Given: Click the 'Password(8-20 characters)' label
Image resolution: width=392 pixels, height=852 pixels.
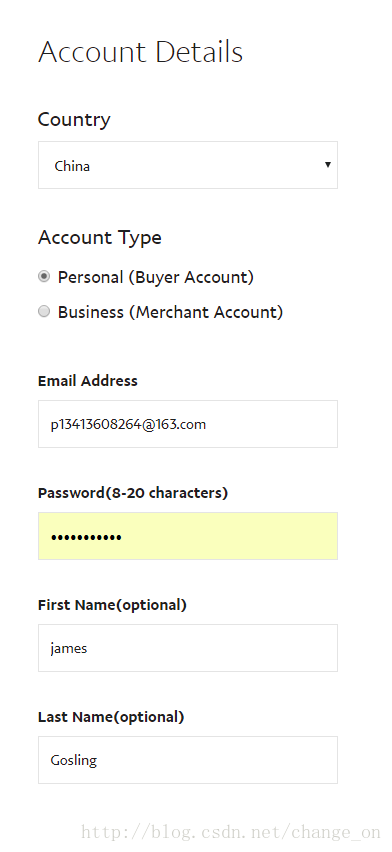Looking at the screenshot, I should (x=133, y=493).
